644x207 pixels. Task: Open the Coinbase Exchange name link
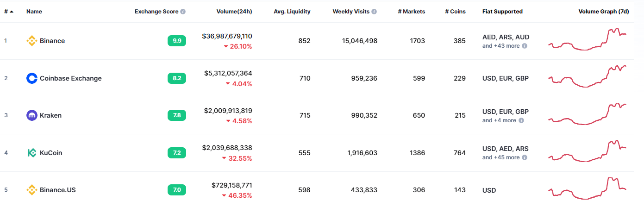[x=70, y=78]
